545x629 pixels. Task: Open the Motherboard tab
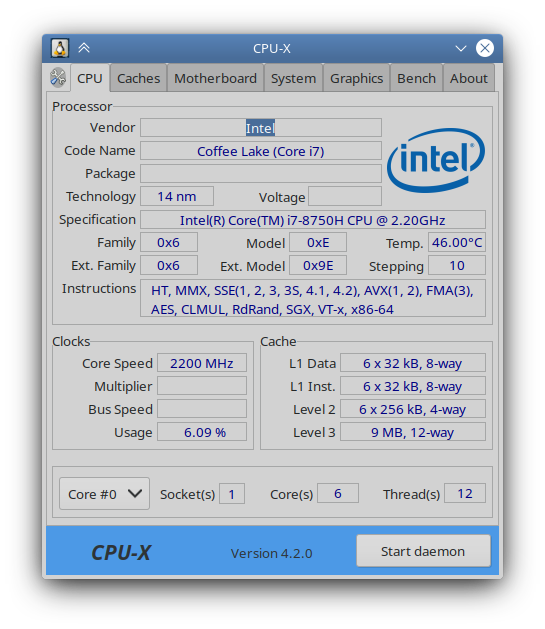[215, 78]
